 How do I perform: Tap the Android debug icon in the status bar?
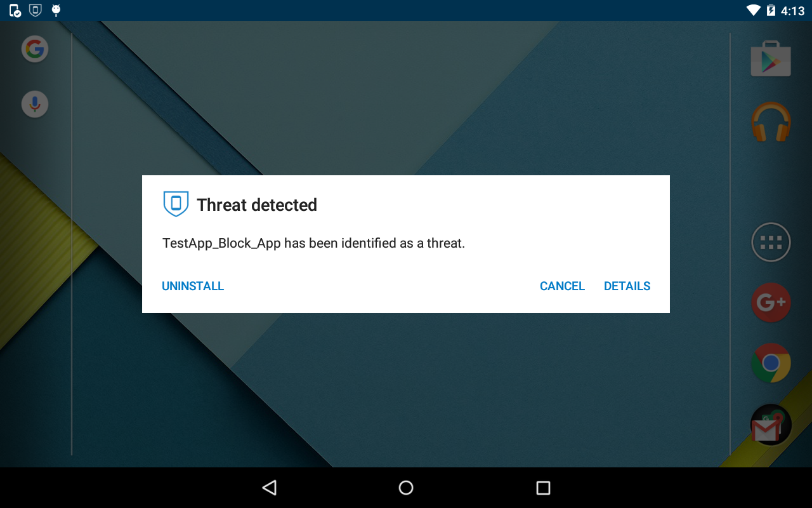(x=56, y=10)
